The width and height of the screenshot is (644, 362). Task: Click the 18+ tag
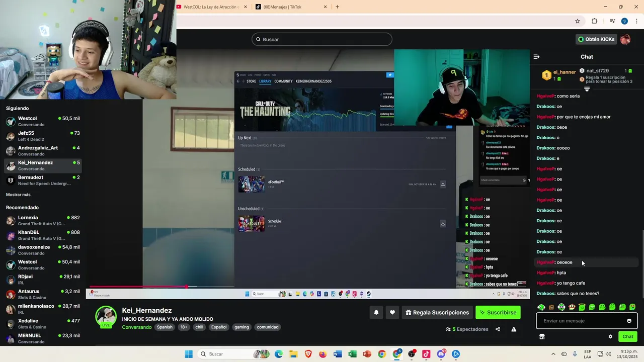point(184,327)
